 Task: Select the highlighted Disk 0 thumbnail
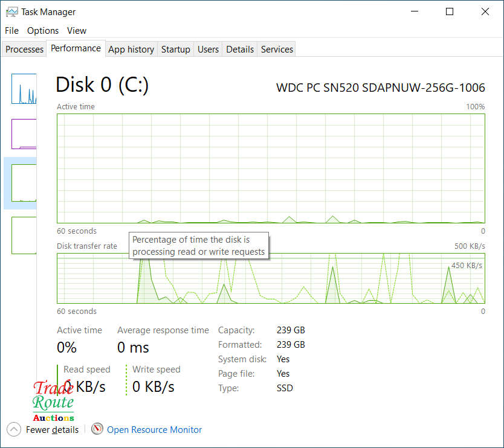(24, 182)
